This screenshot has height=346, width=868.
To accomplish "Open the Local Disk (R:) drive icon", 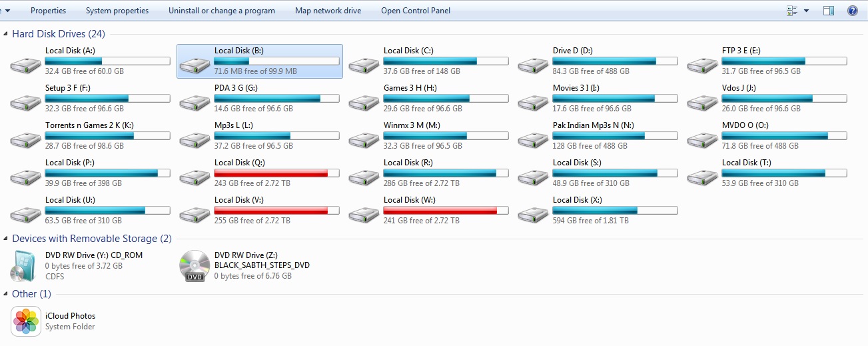I will tap(364, 177).
